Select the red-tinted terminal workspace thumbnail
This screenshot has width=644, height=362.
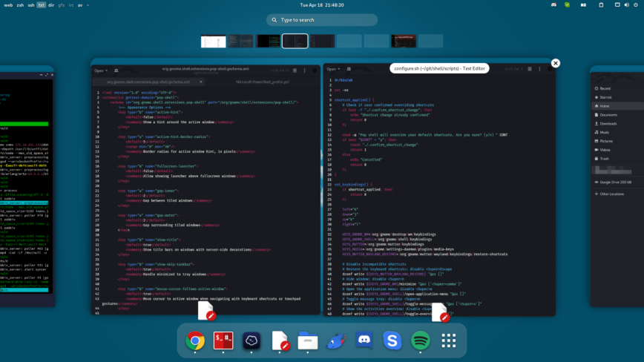pyautogui.click(x=404, y=41)
